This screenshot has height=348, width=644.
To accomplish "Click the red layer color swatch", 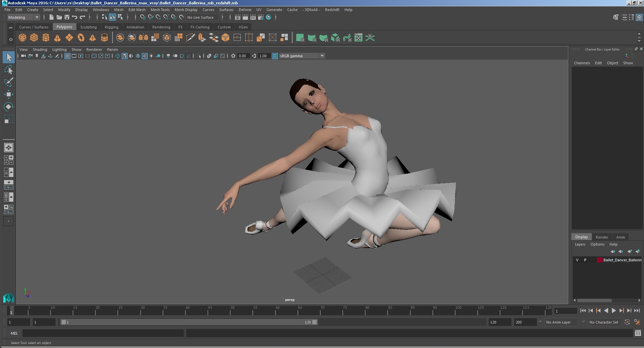I will click(x=599, y=260).
